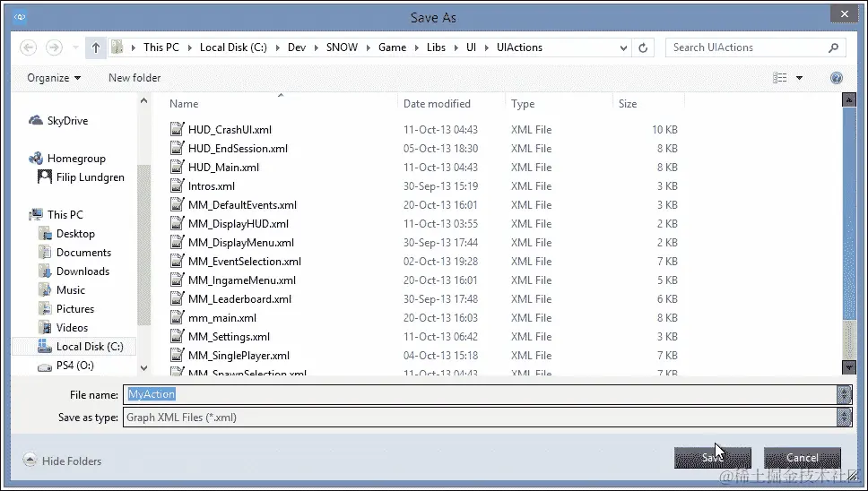
Task: Open Help with the question icon
Action: tap(837, 78)
